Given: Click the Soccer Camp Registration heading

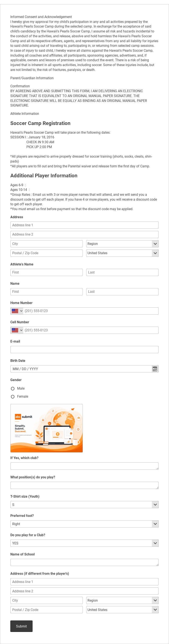Looking at the screenshot, I should click(x=40, y=123).
